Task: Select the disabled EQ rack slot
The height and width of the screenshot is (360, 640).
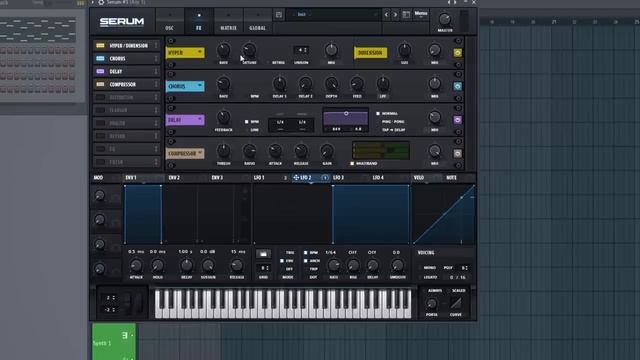Action: point(127,149)
